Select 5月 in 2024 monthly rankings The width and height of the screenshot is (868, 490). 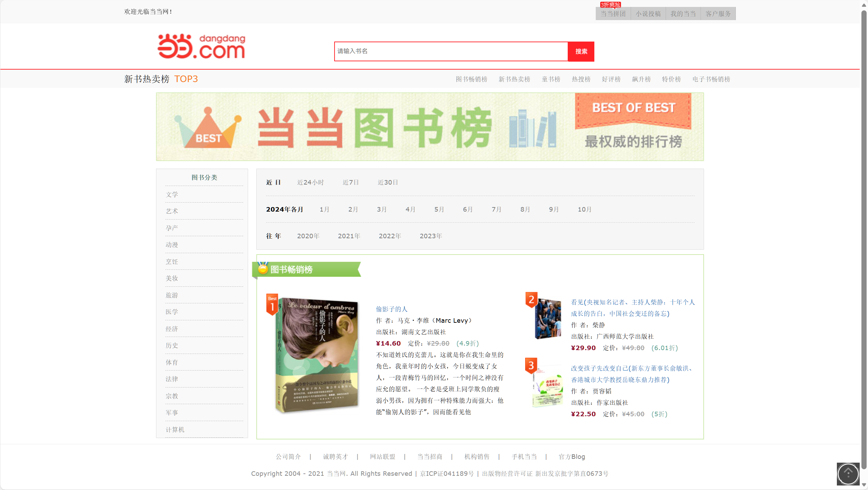point(439,210)
